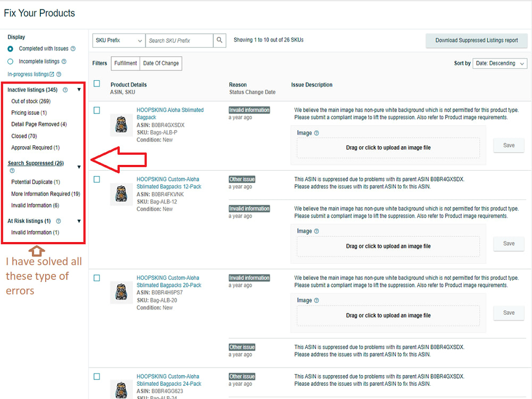Collapse the Search Suppressed section arrow
The image size is (532, 399).
(79, 167)
